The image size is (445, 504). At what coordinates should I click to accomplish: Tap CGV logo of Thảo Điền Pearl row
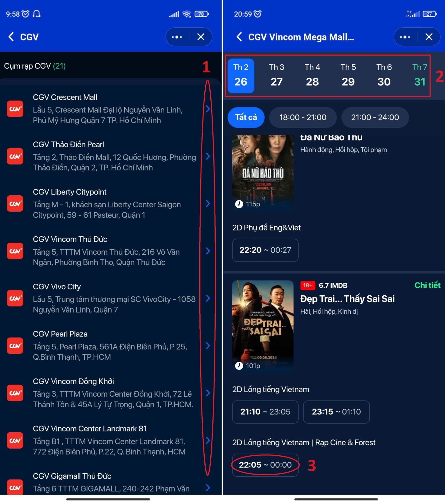15,156
